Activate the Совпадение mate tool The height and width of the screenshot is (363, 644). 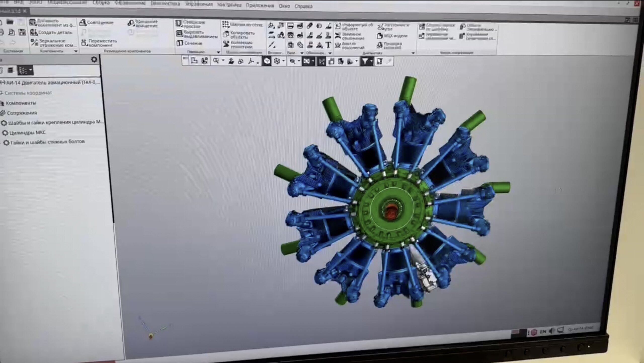(96, 23)
